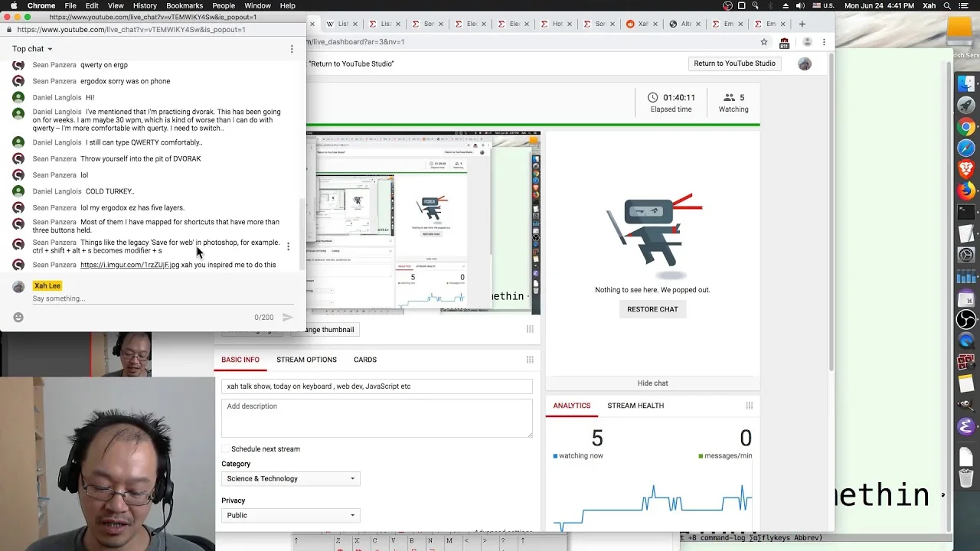Open the imgur link in chat
Screen dimensions: 980x551
(x=129, y=265)
